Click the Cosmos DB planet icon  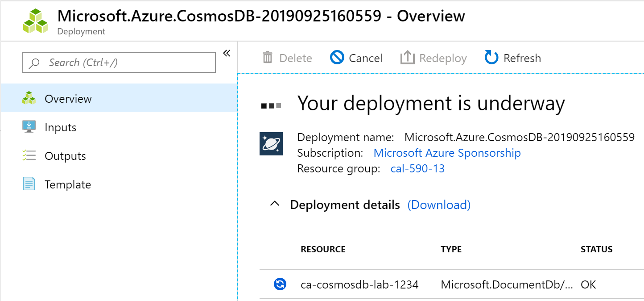(x=271, y=143)
